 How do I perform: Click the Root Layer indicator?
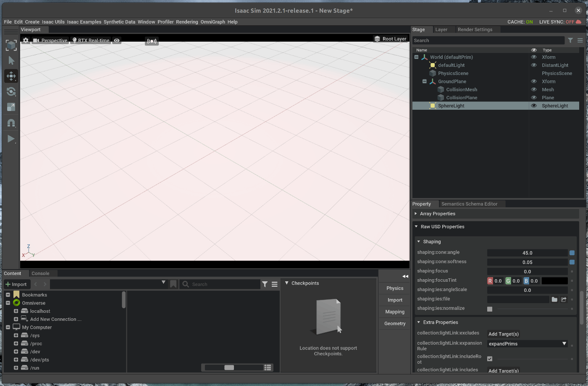[x=390, y=39]
